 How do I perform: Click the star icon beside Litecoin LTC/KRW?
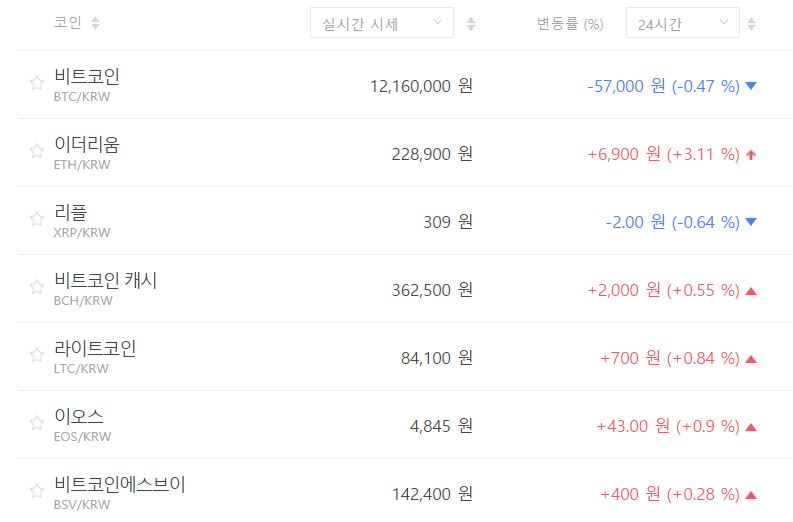[x=37, y=355]
